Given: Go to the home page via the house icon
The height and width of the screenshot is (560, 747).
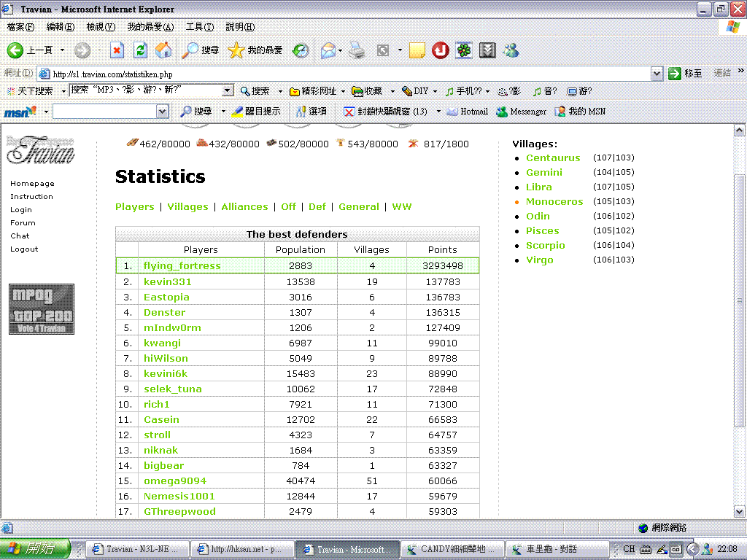Looking at the screenshot, I should tap(163, 50).
